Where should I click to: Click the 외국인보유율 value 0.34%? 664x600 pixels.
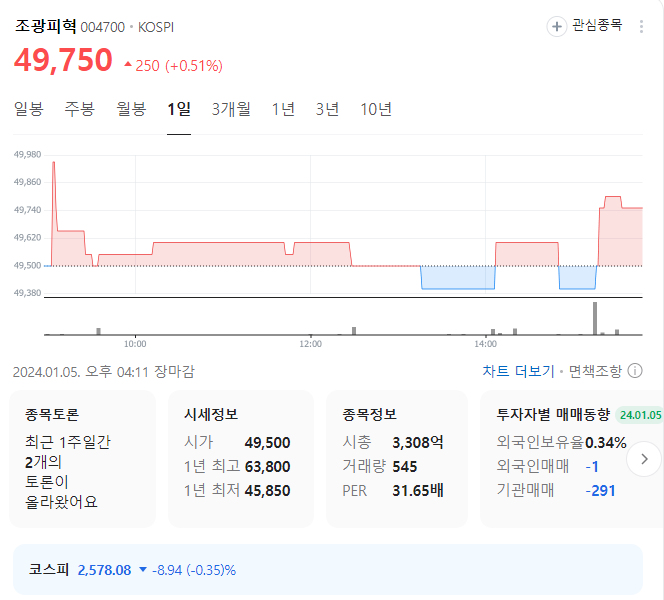606,443
